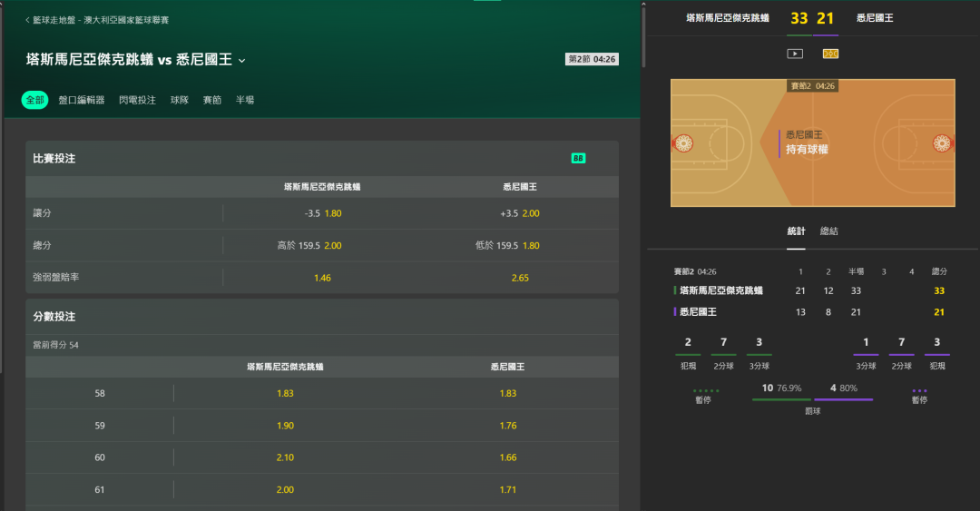Bet Sydney Kings +3.5 at 2.00
Screen dimensions: 980x511
tap(520, 213)
